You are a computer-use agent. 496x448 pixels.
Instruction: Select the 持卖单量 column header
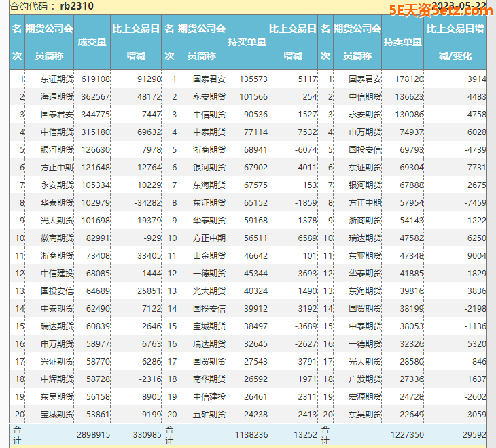[x=403, y=42]
